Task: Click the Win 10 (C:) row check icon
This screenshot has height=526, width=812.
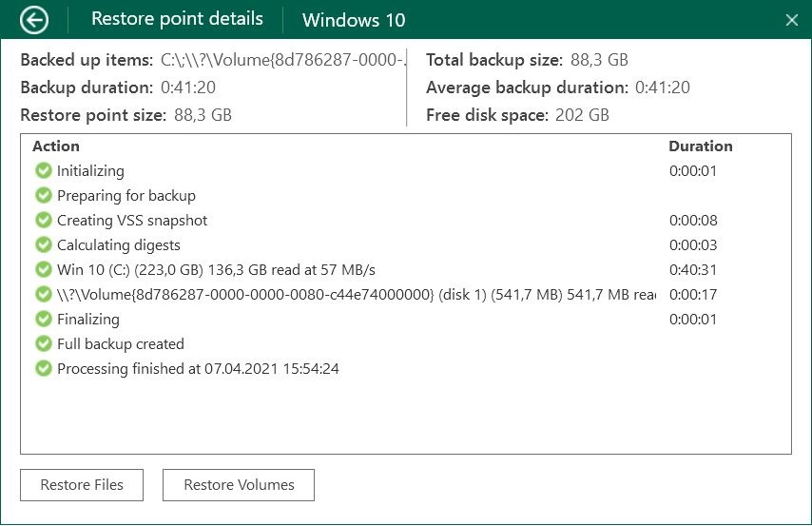Action: [44, 269]
